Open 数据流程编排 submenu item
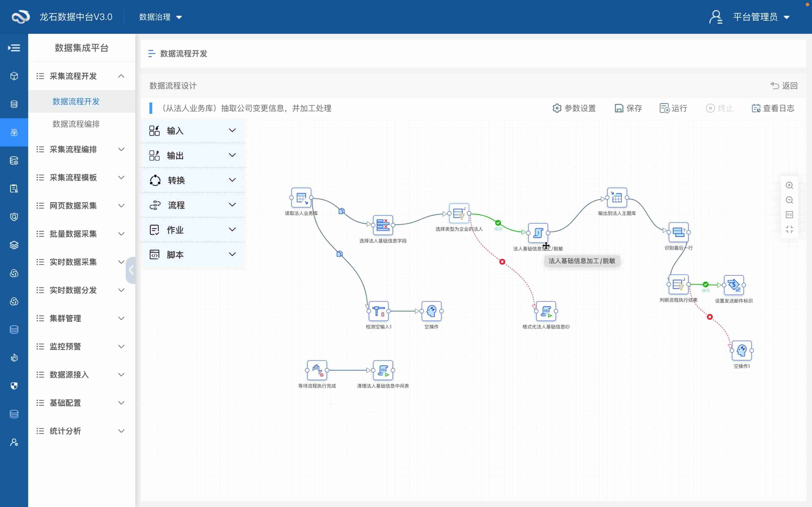The width and height of the screenshot is (812, 507). pyautogui.click(x=76, y=124)
